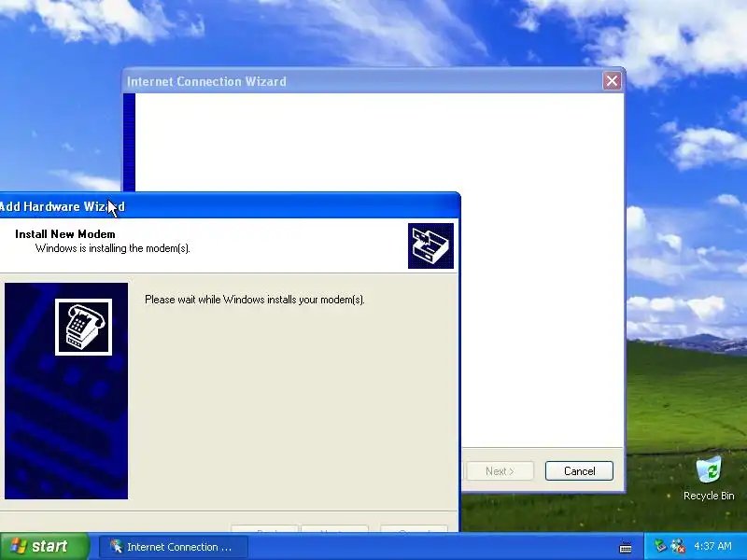
Task: Close the Internet Connection Wizard window
Action: pos(612,81)
